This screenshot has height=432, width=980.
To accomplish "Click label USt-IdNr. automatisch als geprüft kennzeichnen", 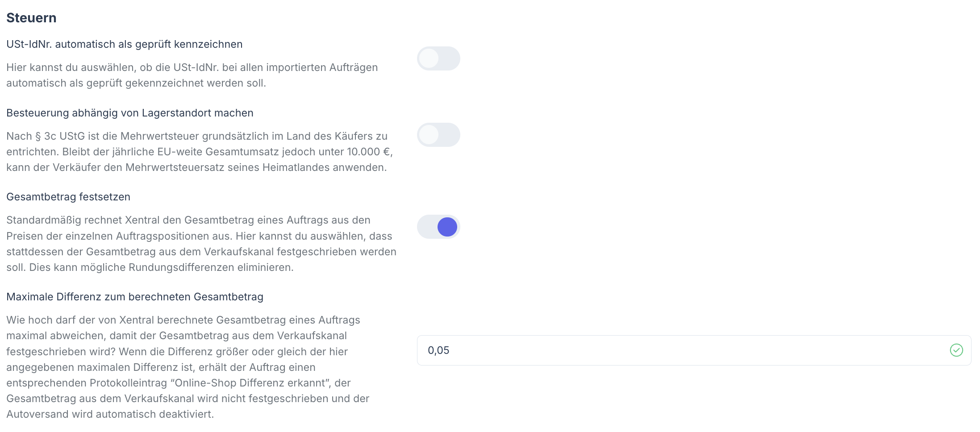I will tap(124, 44).
